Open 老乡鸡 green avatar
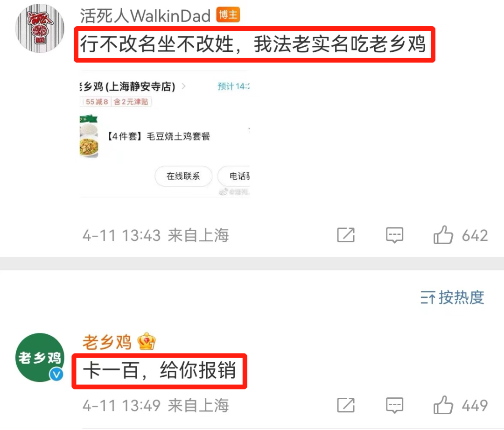 [40, 357]
